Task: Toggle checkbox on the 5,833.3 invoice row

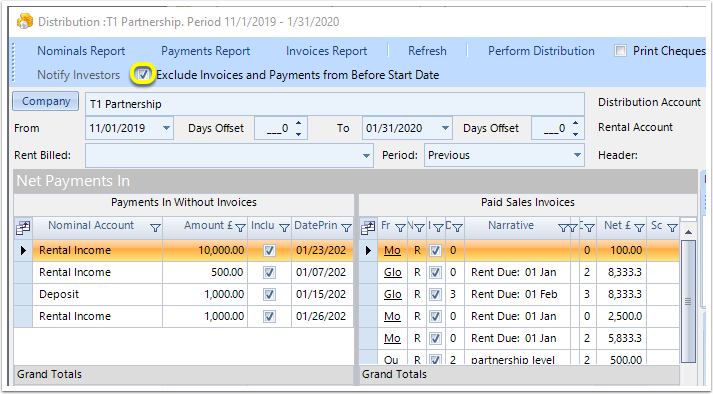Action: click(x=435, y=338)
